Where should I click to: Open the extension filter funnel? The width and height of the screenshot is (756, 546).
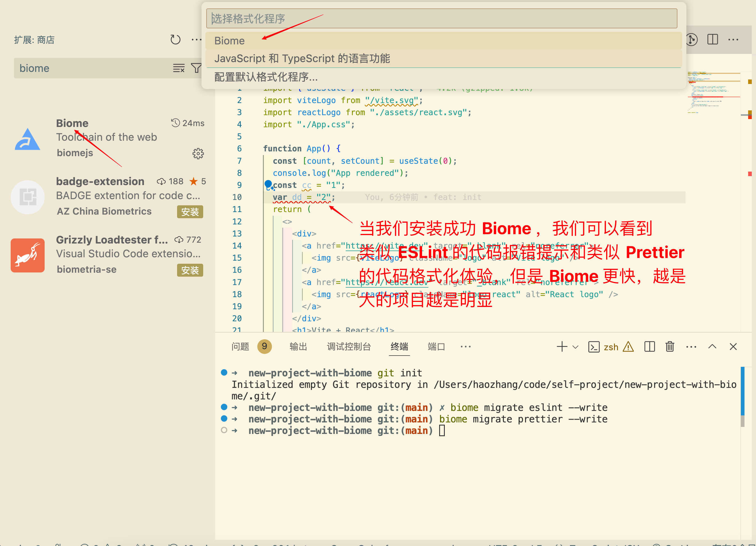coord(196,68)
